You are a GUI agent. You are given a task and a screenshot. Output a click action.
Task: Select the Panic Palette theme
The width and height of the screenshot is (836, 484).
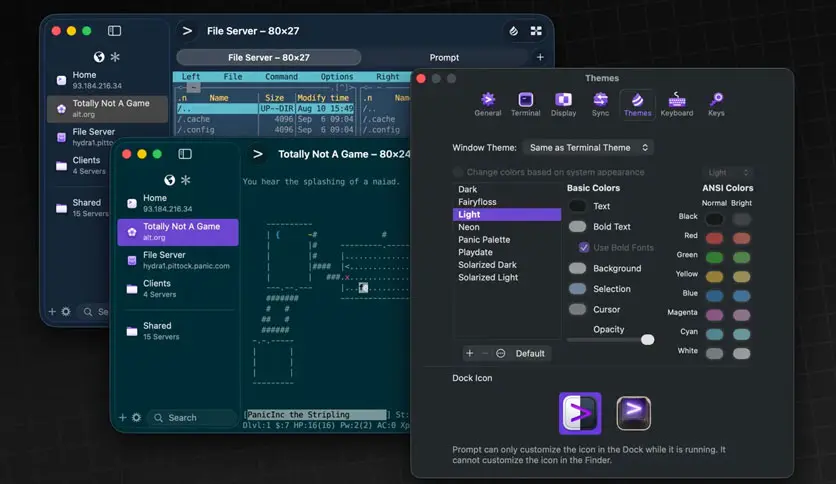pyautogui.click(x=507, y=239)
